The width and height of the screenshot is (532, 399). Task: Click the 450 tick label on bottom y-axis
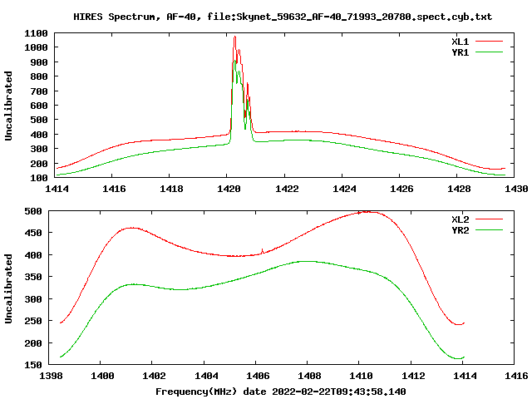click(x=33, y=233)
